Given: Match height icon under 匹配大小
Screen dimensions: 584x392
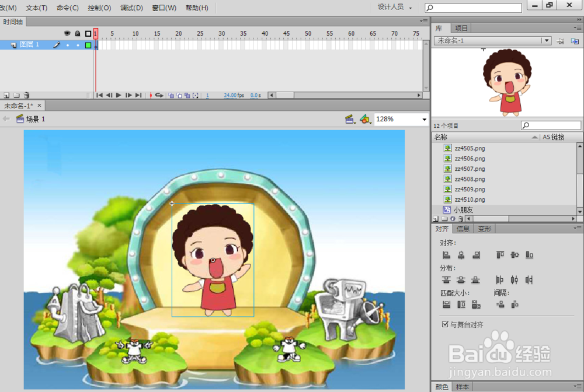Looking at the screenshot, I should [461, 304].
